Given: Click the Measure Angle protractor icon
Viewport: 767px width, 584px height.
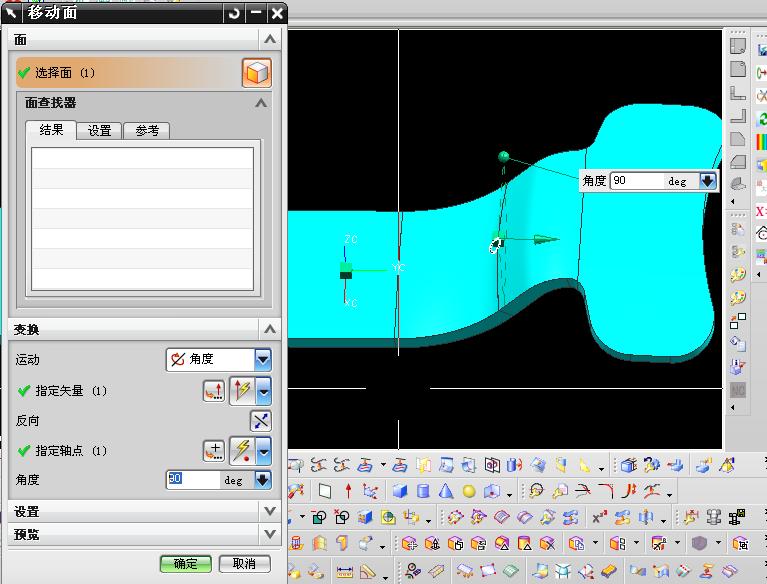Looking at the screenshot, I should point(367,571).
